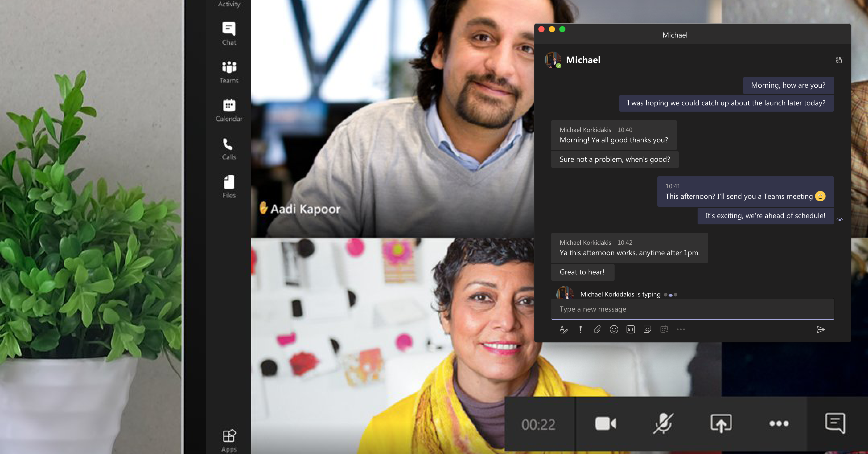The image size is (868, 454).
Task: Toggle the camera in call controls
Action: [606, 424]
